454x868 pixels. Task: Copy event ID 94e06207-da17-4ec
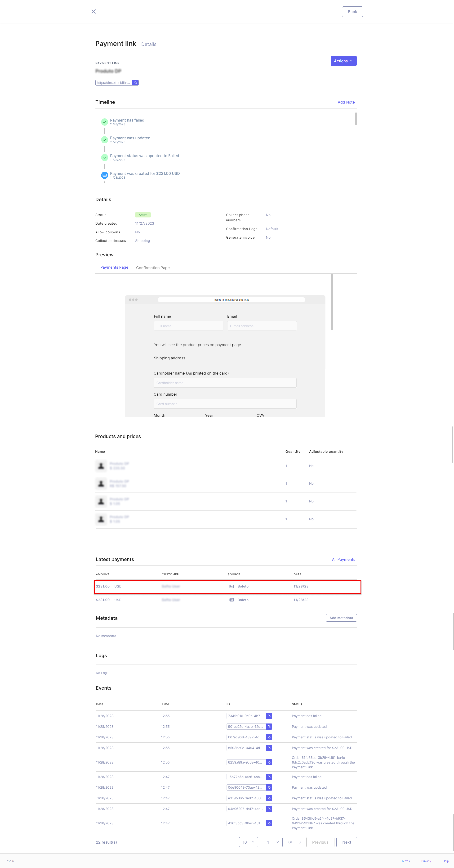point(269,809)
